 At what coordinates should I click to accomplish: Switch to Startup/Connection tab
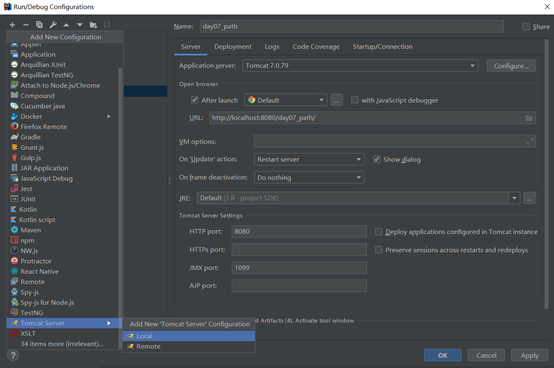coord(382,47)
